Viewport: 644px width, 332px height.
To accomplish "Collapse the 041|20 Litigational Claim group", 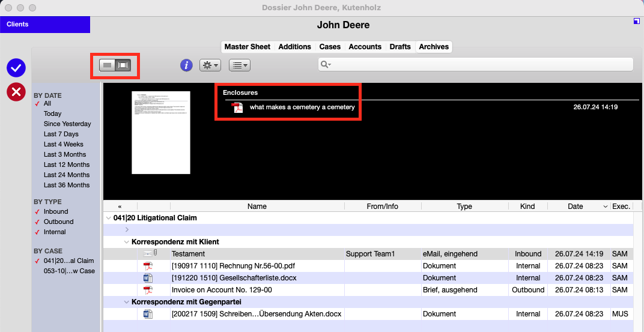I will pos(108,219).
